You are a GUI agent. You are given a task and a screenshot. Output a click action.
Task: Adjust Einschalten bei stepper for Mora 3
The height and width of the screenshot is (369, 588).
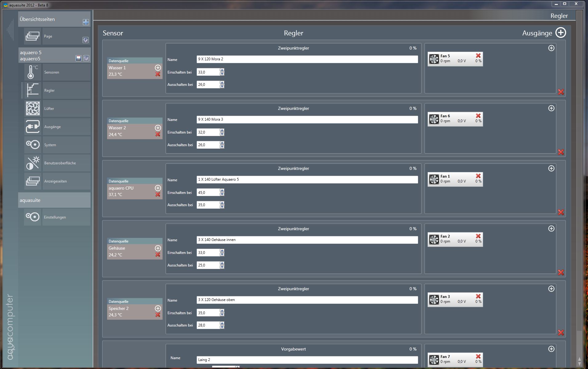222,132
